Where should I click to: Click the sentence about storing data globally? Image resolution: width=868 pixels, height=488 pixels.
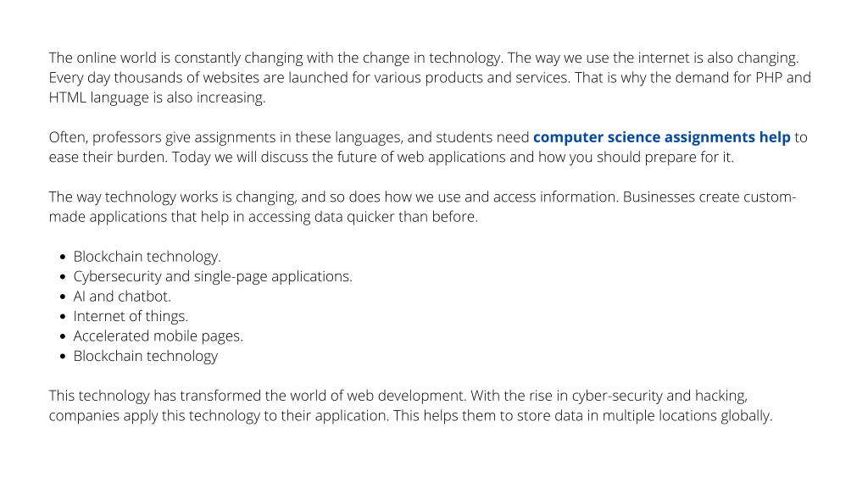[x=582, y=416]
